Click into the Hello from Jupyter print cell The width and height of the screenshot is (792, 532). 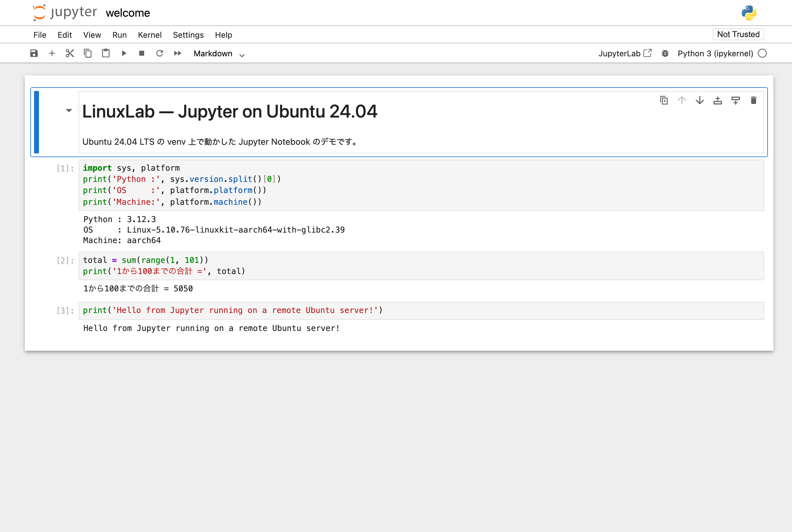click(421, 311)
